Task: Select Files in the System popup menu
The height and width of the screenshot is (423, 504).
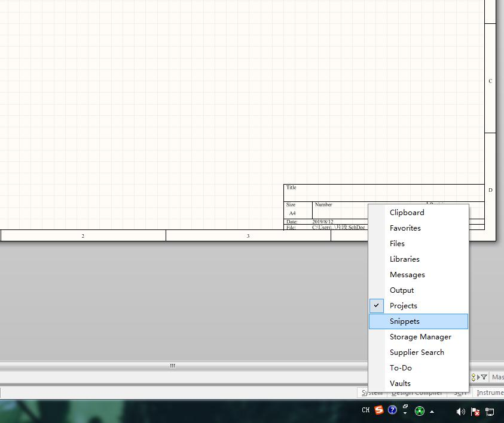Action: 418,243
